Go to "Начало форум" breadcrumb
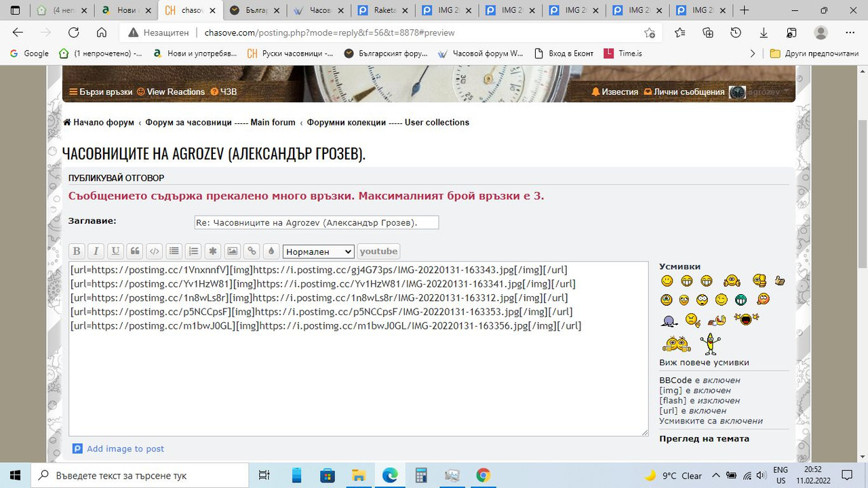The image size is (868, 488). tap(98, 123)
